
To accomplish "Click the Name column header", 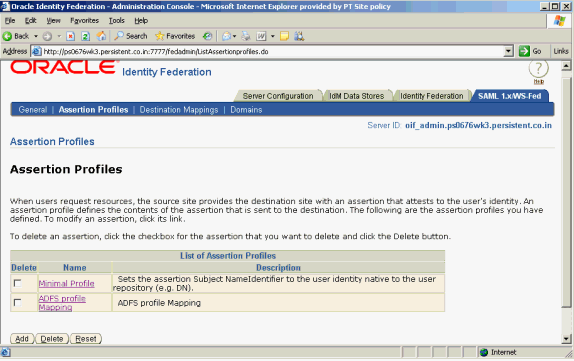I will (x=75, y=268).
